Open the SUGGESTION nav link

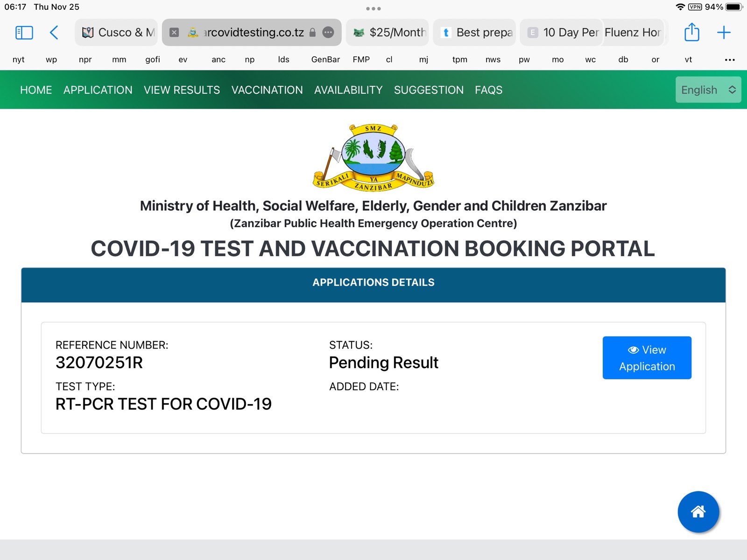429,90
